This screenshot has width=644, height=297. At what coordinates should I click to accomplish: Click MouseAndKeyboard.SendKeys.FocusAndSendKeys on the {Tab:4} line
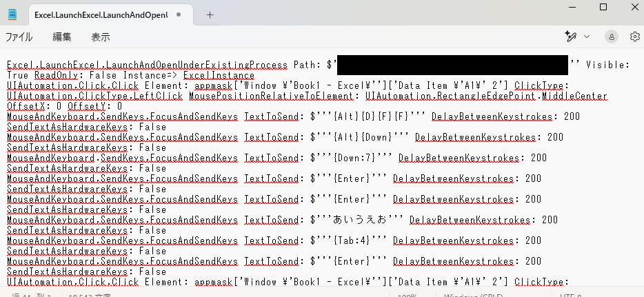click(x=123, y=240)
